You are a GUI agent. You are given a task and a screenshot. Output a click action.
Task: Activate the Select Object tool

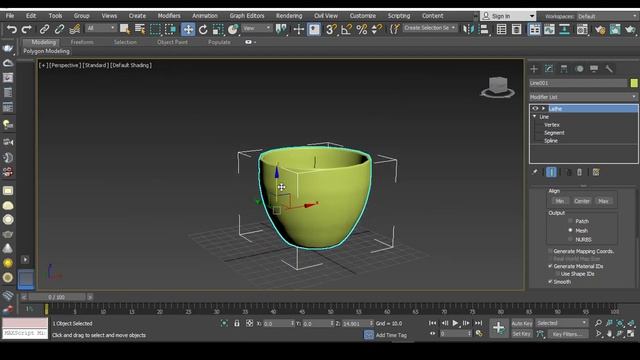(125, 29)
